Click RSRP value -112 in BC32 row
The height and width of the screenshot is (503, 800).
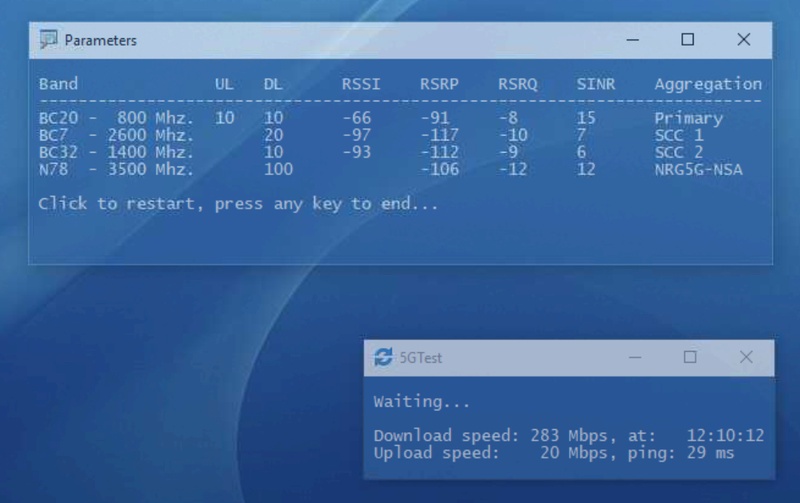(x=440, y=152)
